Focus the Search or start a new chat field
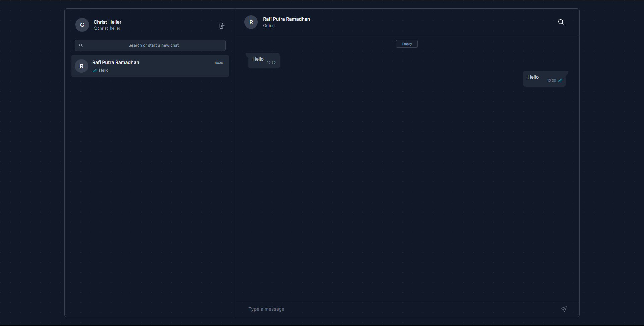 coord(154,45)
